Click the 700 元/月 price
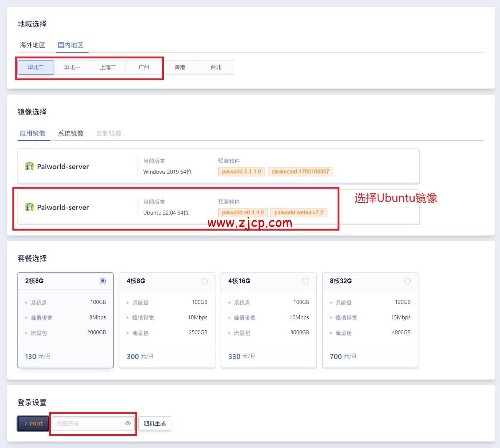This screenshot has height=448, width=500. [343, 356]
